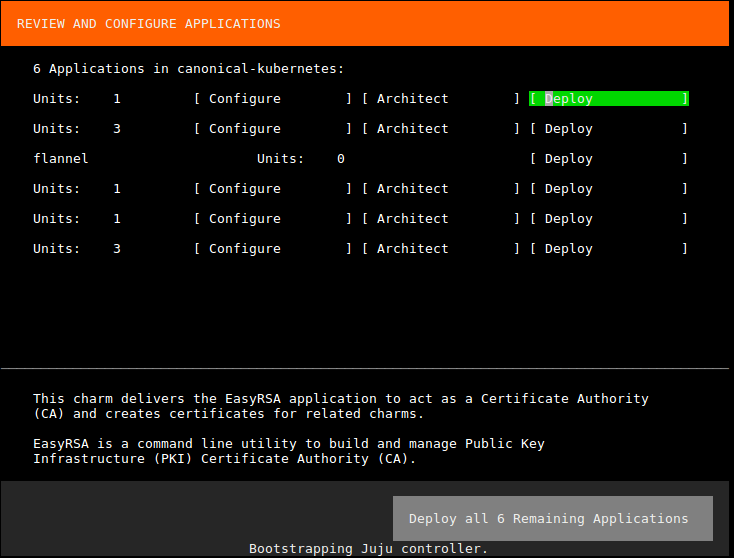Viewport: 734px width, 558px height.
Task: Click the Review and Configure Applications header
Action: coord(149,24)
